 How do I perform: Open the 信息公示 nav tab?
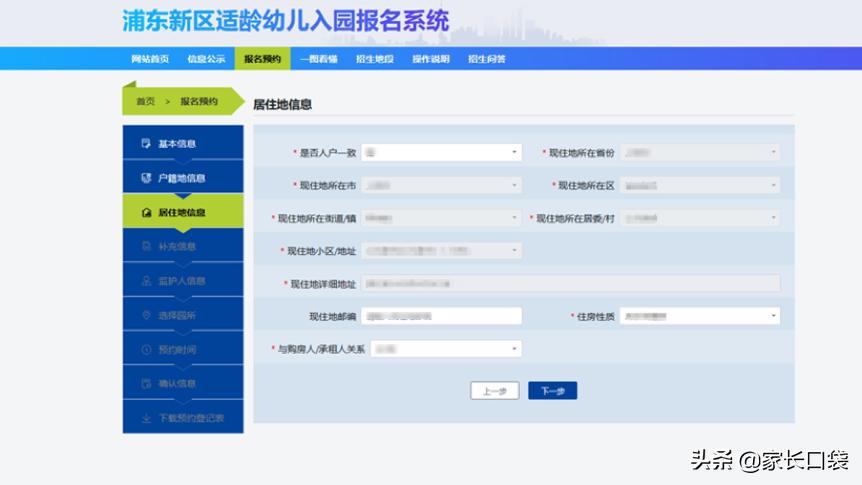tap(206, 59)
